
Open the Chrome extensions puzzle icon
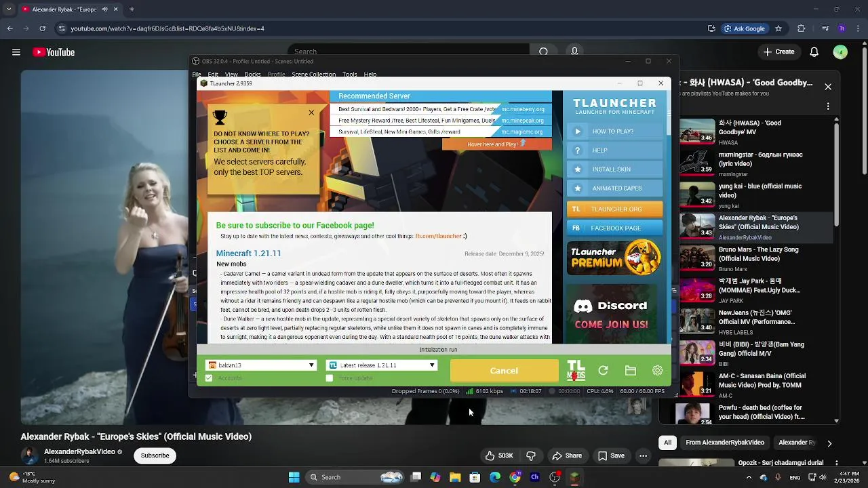tap(802, 28)
